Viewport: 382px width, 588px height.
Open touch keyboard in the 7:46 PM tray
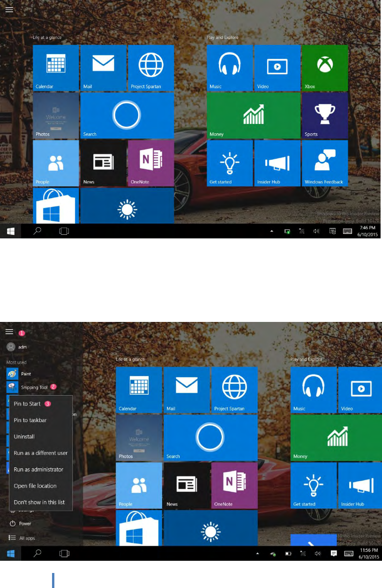pyautogui.click(x=347, y=231)
